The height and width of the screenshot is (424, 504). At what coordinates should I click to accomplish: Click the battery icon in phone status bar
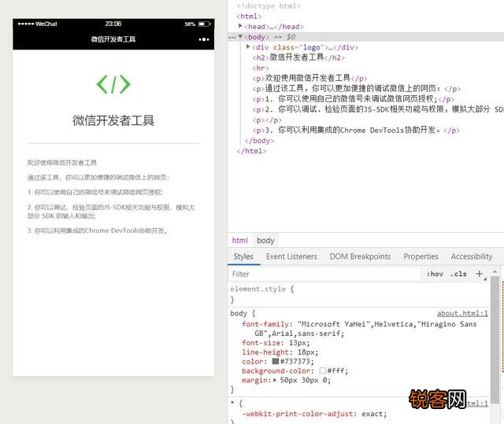tap(204, 24)
